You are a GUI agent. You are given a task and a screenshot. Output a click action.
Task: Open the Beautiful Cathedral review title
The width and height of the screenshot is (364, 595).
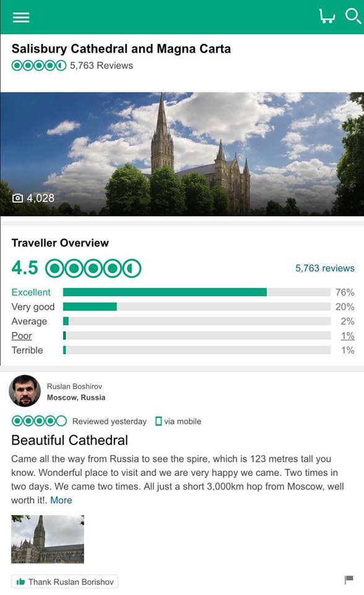pos(70,440)
